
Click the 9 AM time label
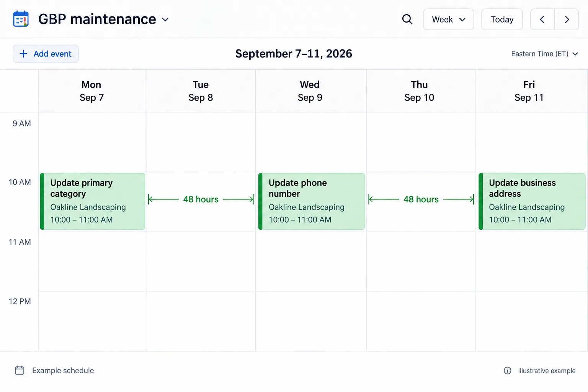click(x=22, y=123)
